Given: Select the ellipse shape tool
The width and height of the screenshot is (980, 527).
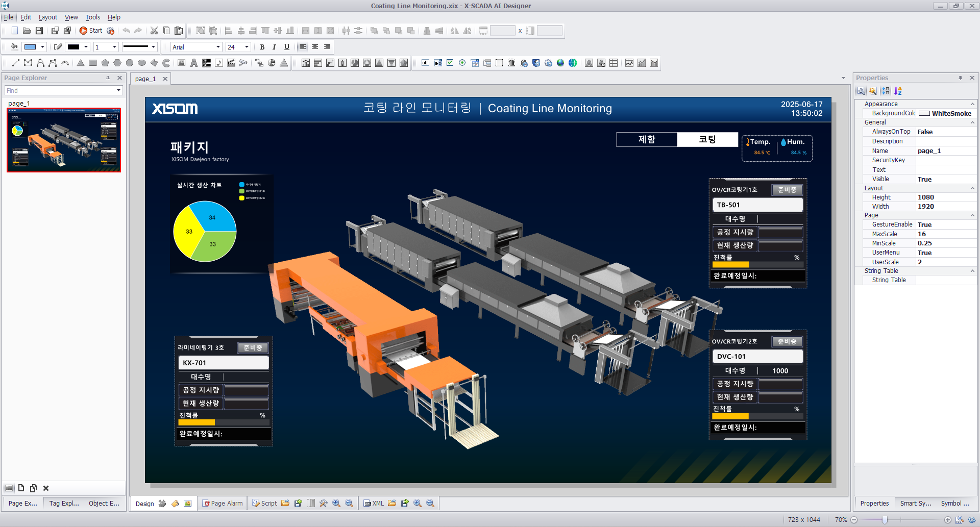Looking at the screenshot, I should point(142,63).
